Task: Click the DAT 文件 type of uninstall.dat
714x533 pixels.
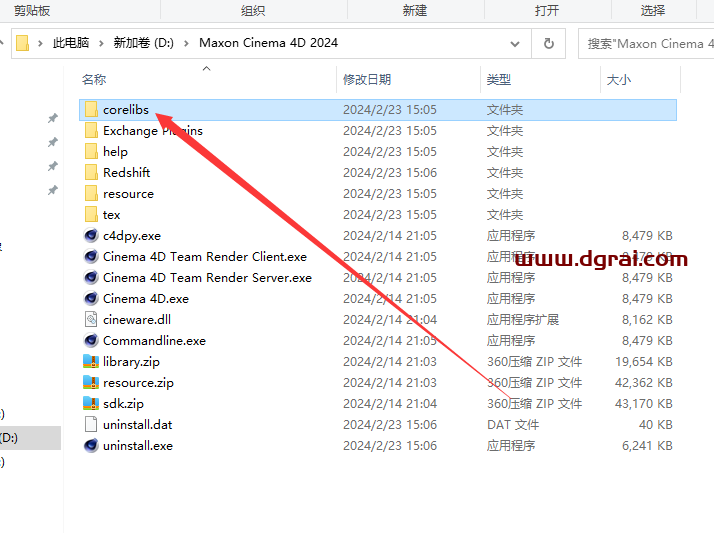Action: tap(513, 424)
